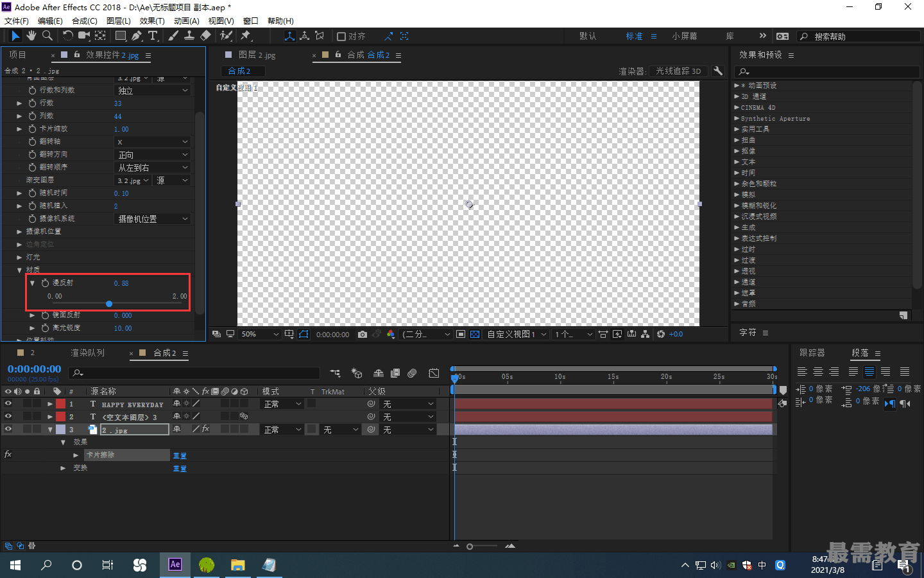924x578 pixels.
Task: Click 重置 link for 卡片擦除
Action: [x=180, y=455]
